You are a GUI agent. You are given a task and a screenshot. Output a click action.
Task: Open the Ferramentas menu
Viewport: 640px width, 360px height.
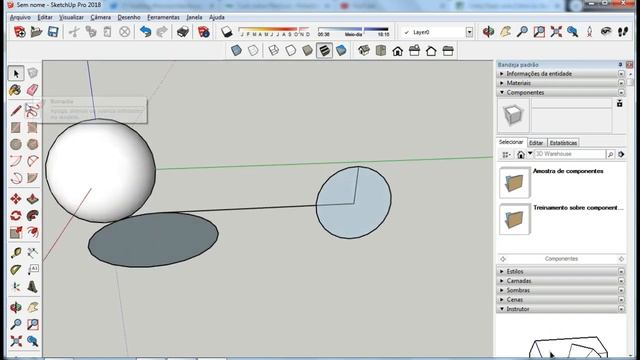tap(163, 17)
